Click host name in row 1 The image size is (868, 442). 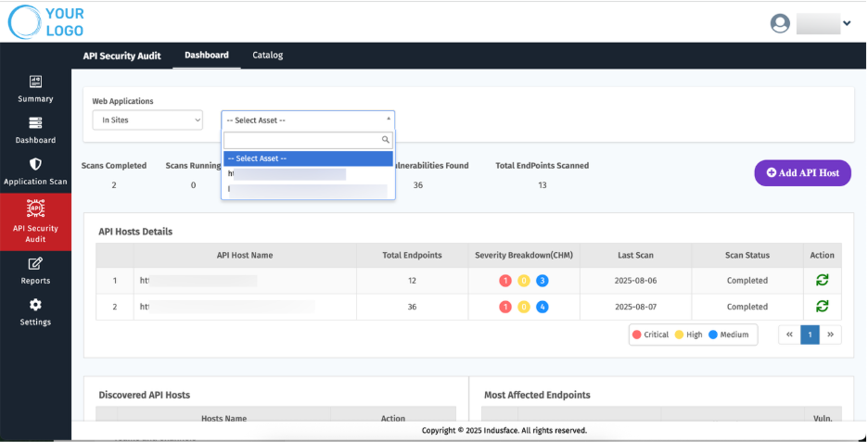pyautogui.click(x=198, y=281)
